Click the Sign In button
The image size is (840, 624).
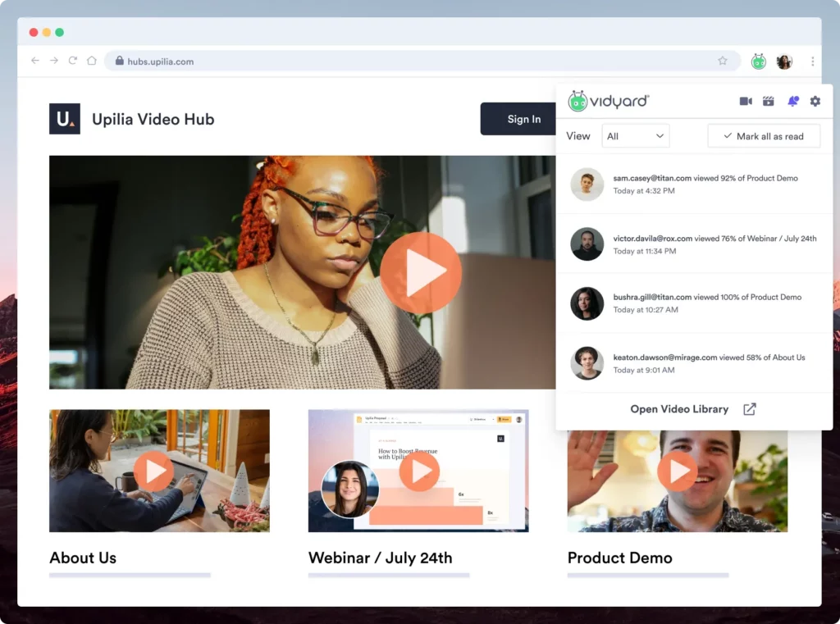(x=523, y=119)
